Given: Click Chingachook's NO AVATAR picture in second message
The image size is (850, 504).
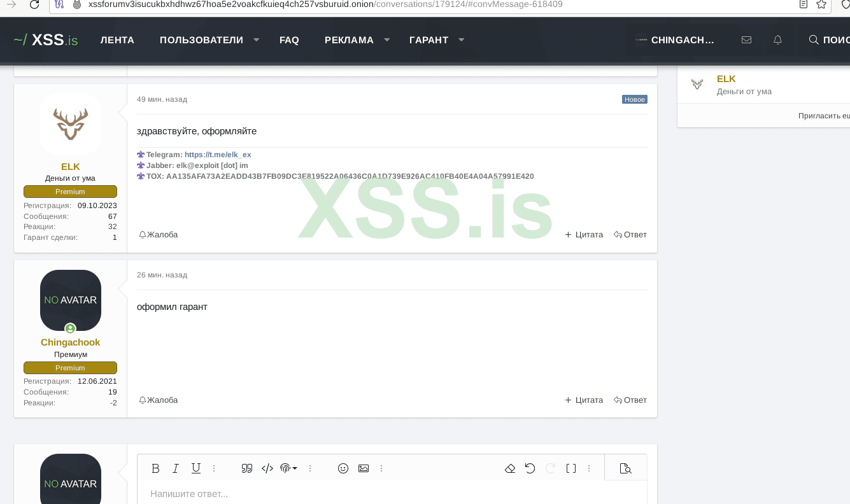Looking at the screenshot, I should pyautogui.click(x=71, y=300).
